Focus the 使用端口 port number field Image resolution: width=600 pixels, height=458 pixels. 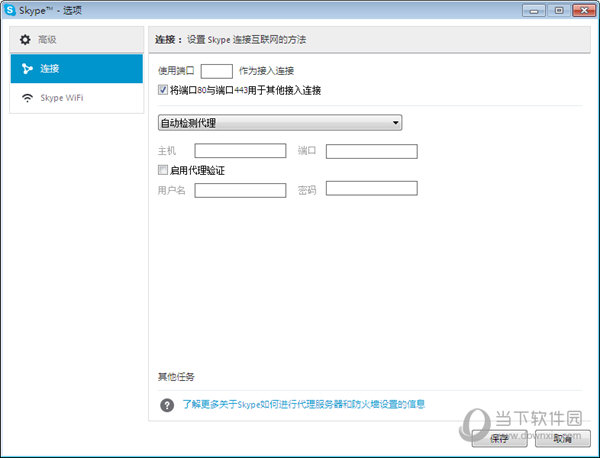tap(217, 71)
